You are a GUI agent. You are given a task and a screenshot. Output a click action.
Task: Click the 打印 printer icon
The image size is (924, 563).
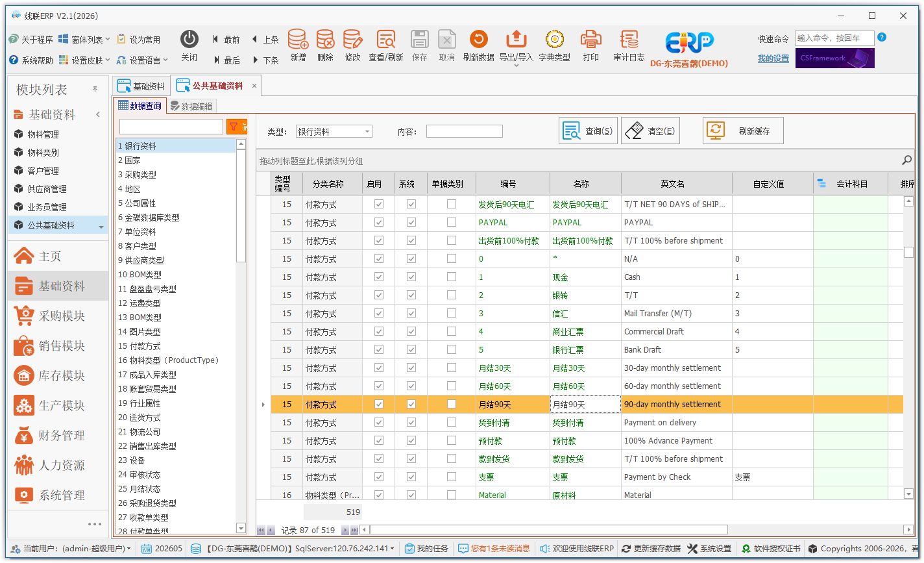coord(590,39)
